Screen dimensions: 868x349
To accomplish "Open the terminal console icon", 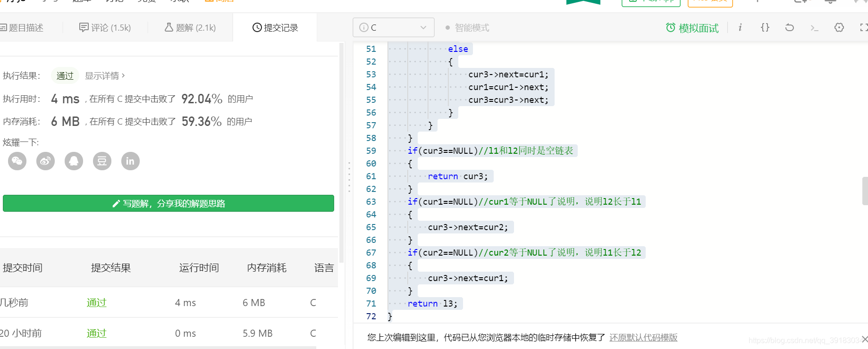I will point(814,28).
